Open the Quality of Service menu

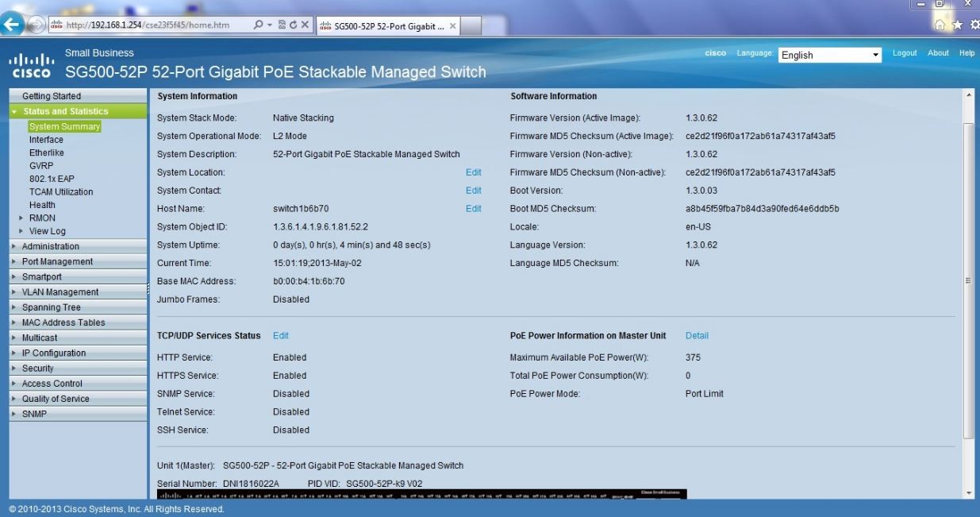pyautogui.click(x=78, y=399)
